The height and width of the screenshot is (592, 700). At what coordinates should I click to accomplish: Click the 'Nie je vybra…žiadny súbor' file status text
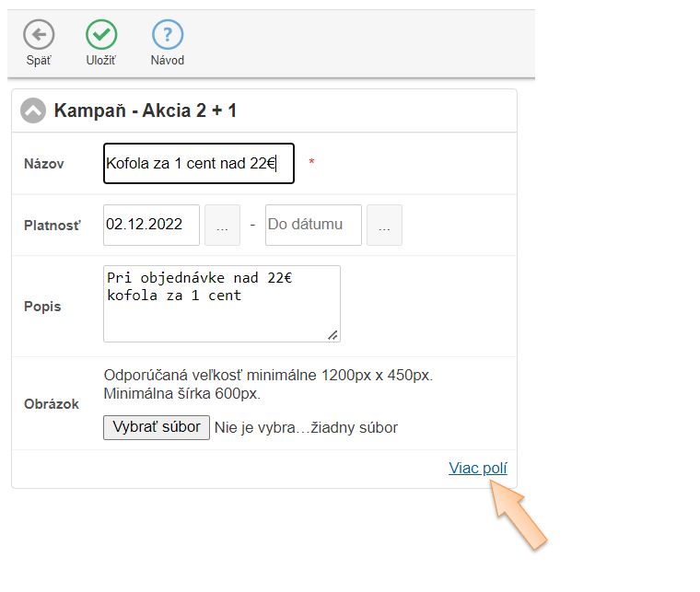(x=306, y=428)
